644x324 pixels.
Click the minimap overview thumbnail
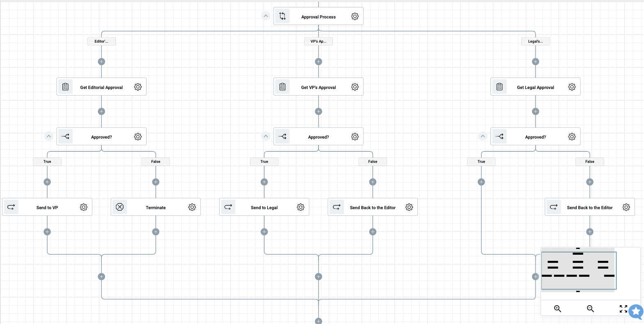pos(578,271)
